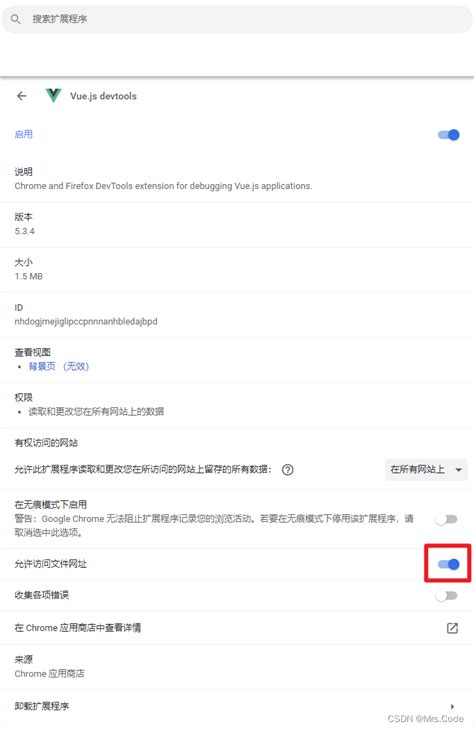Viewport: 474px width, 729px height.
Task: Open the 在所有网站上 site access dropdown
Action: pos(426,470)
